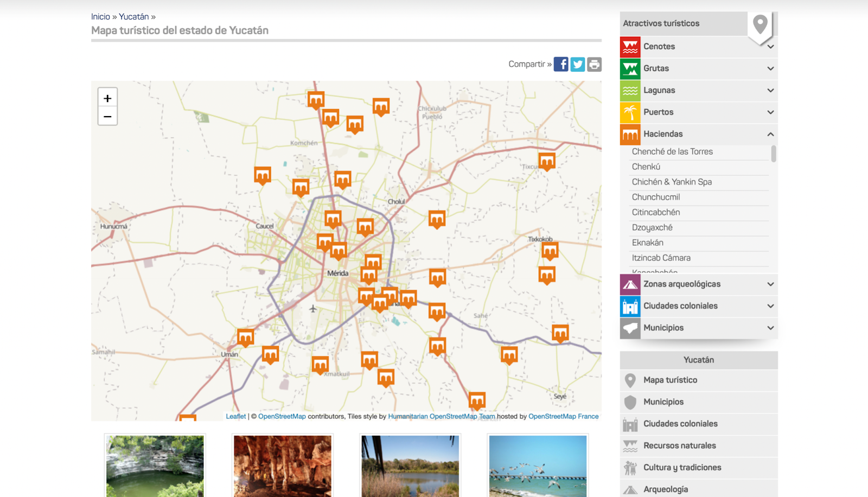
Task: Click the Puertos palm tree icon
Action: point(630,112)
